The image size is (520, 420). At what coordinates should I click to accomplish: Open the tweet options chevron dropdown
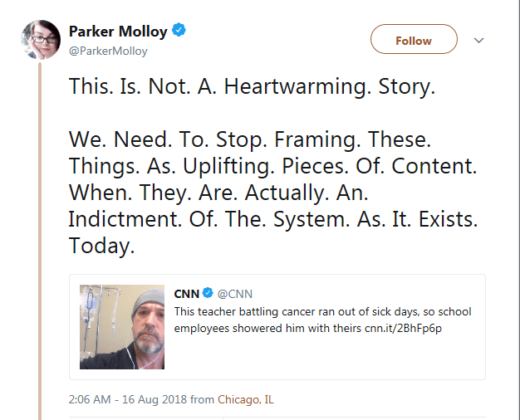[x=478, y=41]
